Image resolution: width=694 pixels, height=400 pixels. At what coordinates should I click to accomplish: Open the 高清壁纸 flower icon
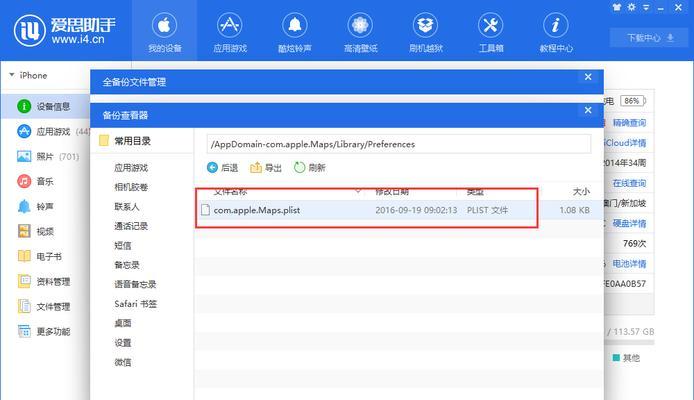[x=360, y=25]
